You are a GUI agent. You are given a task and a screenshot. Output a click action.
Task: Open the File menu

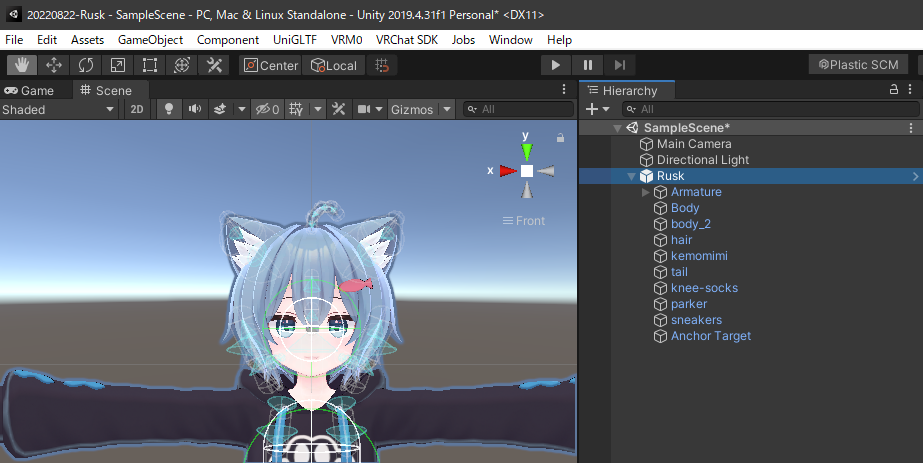[14, 40]
